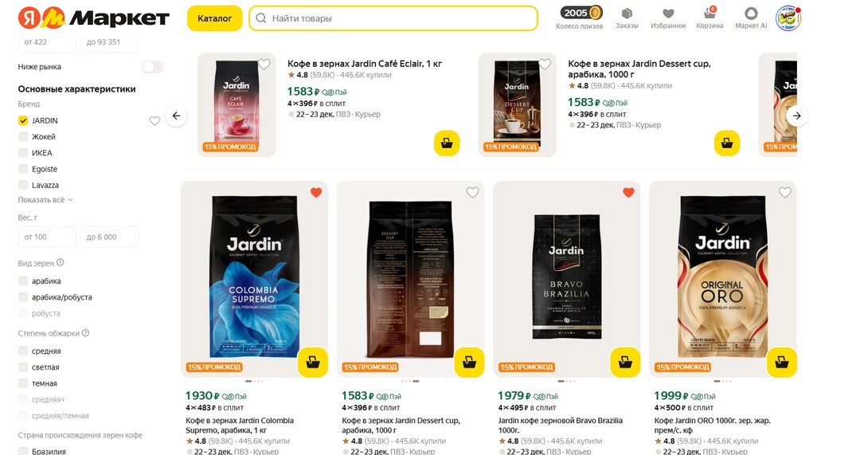Image resolution: width=868 pixels, height=455 pixels.
Task: Enable the Ниже рынка toggle
Action: (152, 67)
